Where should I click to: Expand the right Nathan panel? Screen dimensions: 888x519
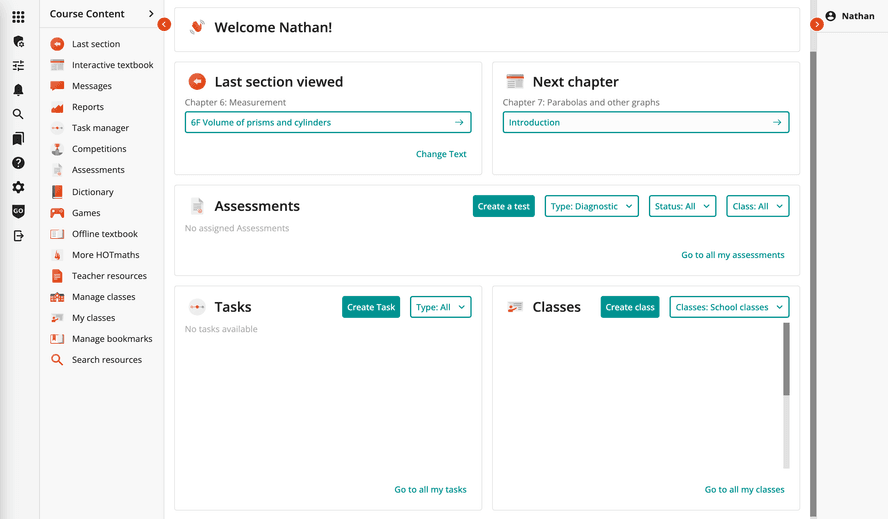(x=817, y=24)
